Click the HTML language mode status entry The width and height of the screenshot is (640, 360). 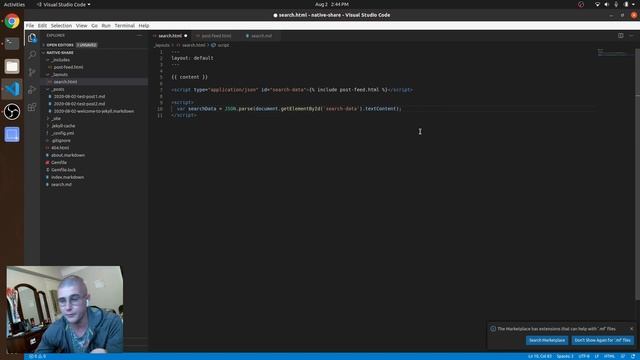point(609,356)
